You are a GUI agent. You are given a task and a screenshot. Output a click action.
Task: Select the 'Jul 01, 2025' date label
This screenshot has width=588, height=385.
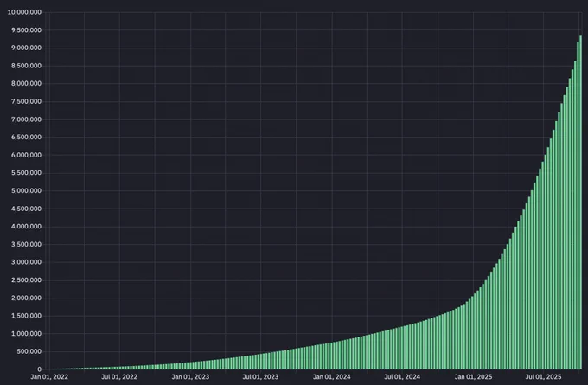point(544,377)
